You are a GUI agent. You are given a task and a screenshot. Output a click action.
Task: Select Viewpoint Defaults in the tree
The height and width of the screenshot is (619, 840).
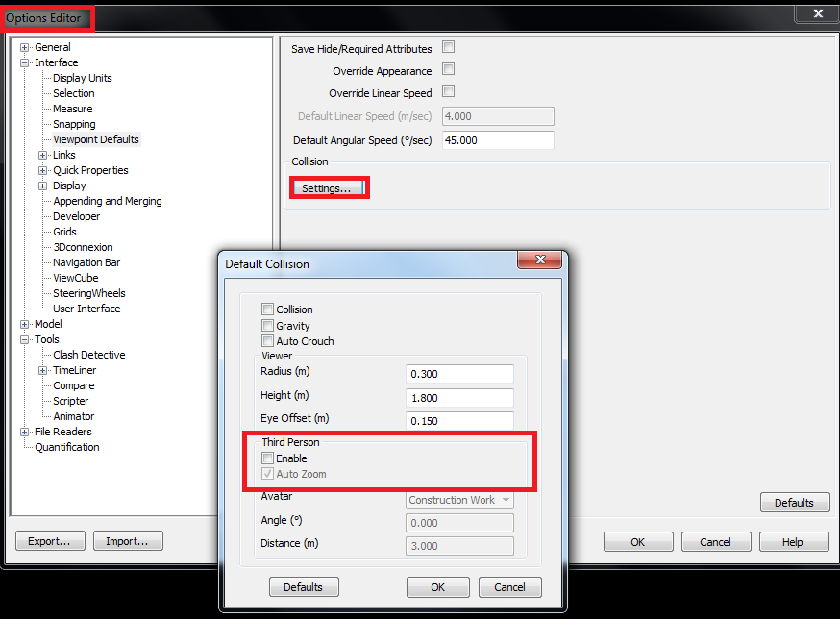point(95,138)
